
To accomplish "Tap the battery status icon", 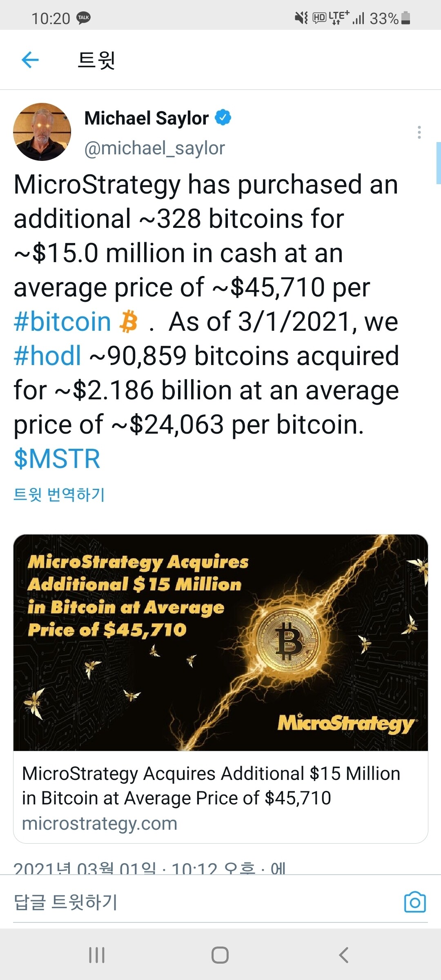I will [x=405, y=18].
